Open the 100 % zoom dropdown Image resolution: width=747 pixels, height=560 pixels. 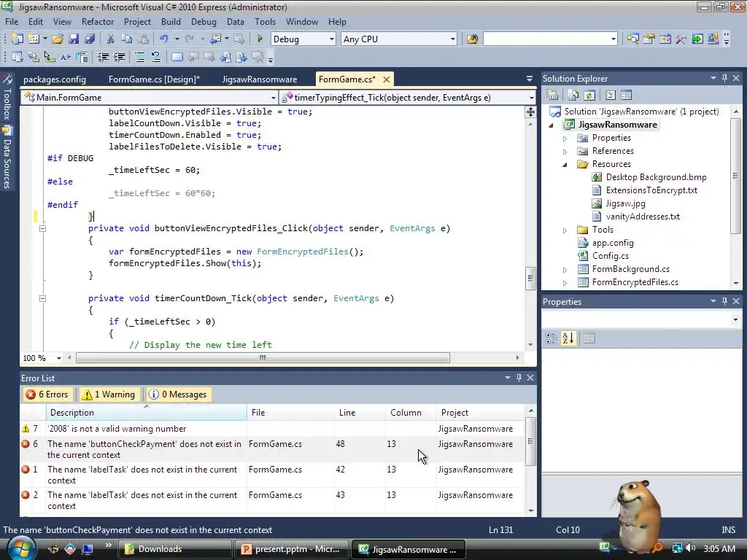point(58,358)
